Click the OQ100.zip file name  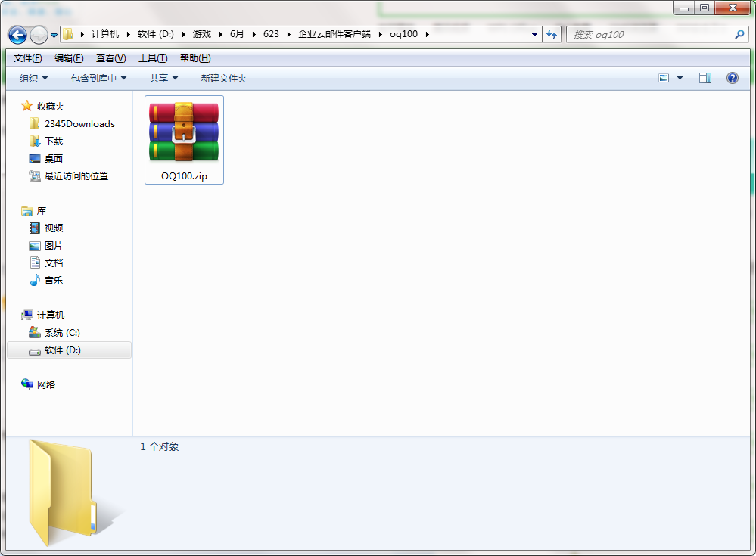(184, 175)
